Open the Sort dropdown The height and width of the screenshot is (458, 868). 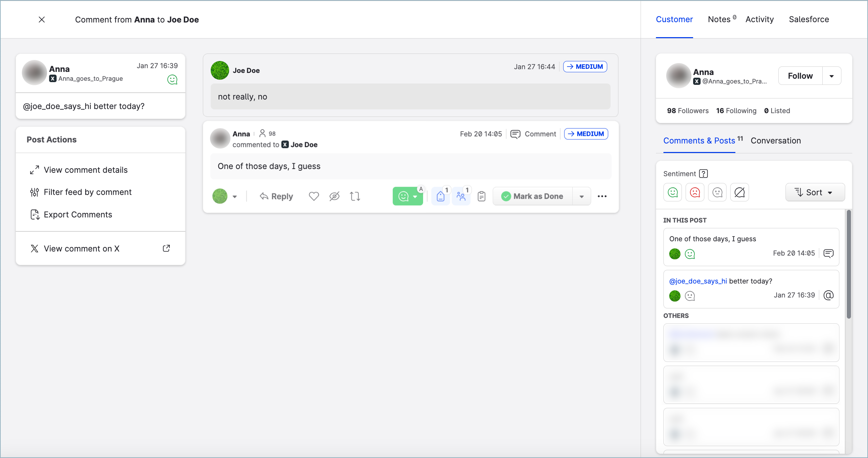pos(815,193)
